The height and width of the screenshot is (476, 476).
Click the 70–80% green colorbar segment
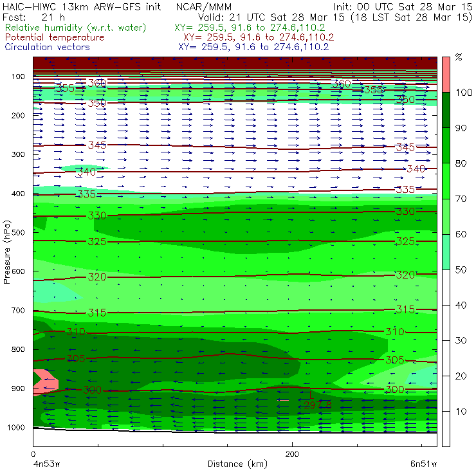coord(446,181)
